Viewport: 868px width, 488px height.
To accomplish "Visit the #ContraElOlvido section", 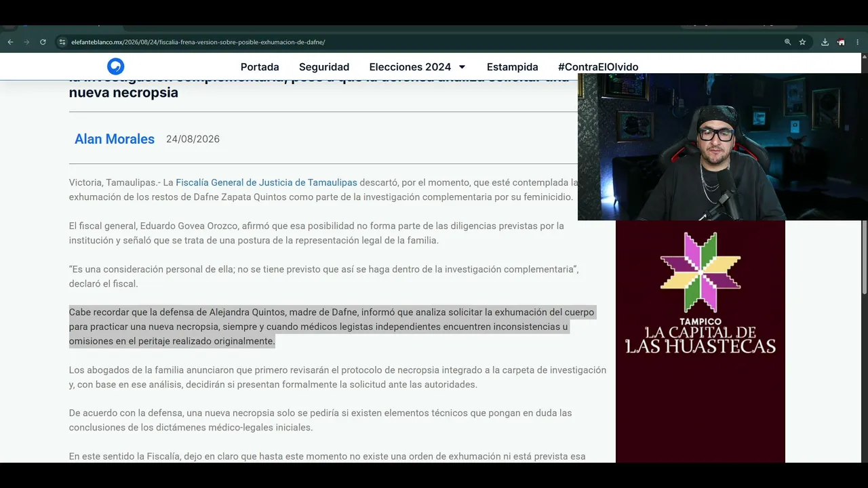I will [598, 67].
